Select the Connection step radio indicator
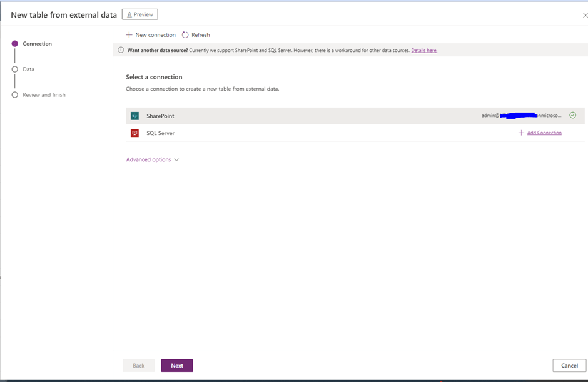The height and width of the screenshot is (382, 588). (14, 44)
